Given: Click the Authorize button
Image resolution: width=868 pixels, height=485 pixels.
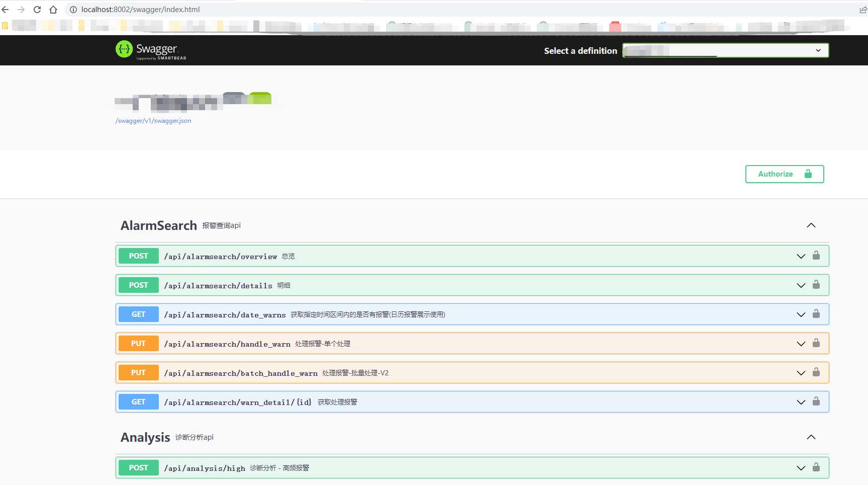Looking at the screenshot, I should tap(784, 174).
